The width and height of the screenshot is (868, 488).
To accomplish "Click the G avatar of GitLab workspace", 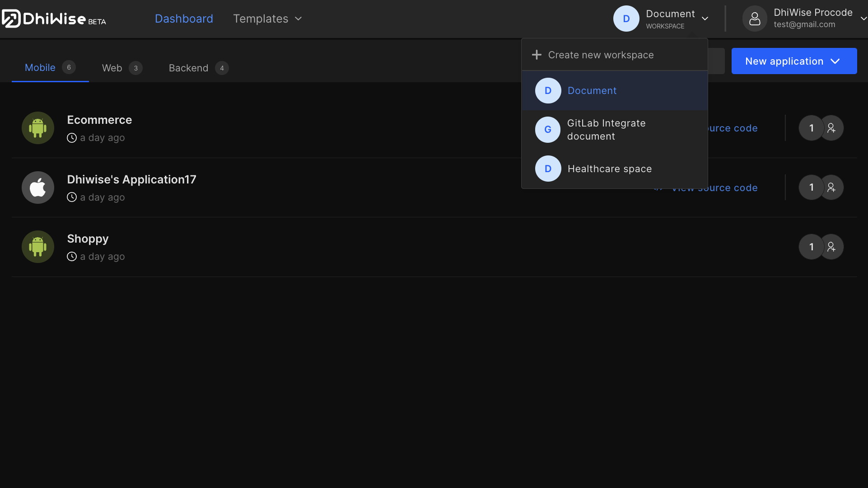I will [x=548, y=130].
